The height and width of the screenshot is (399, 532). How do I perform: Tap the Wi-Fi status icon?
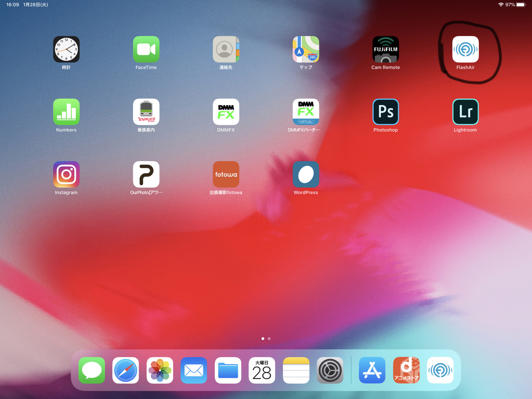pos(501,5)
